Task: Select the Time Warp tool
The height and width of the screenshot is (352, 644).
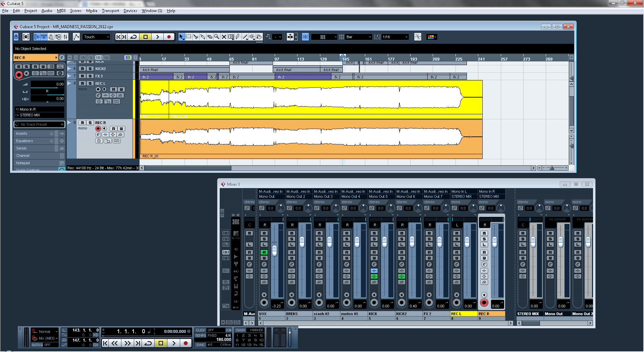Action: (x=231, y=37)
